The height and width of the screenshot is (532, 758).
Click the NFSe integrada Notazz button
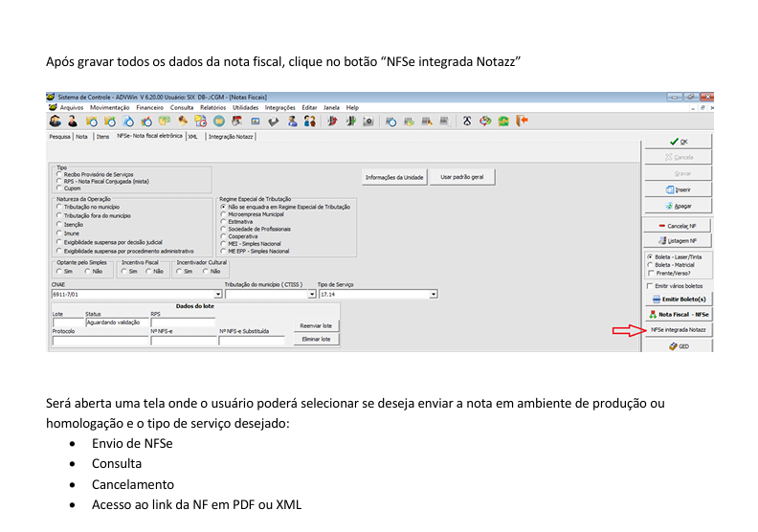[x=679, y=330]
